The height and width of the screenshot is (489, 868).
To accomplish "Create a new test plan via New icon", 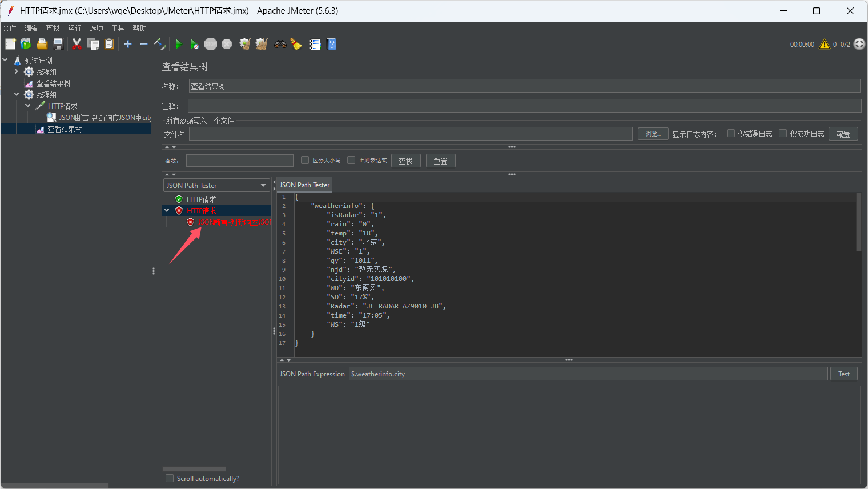I will 10,44.
